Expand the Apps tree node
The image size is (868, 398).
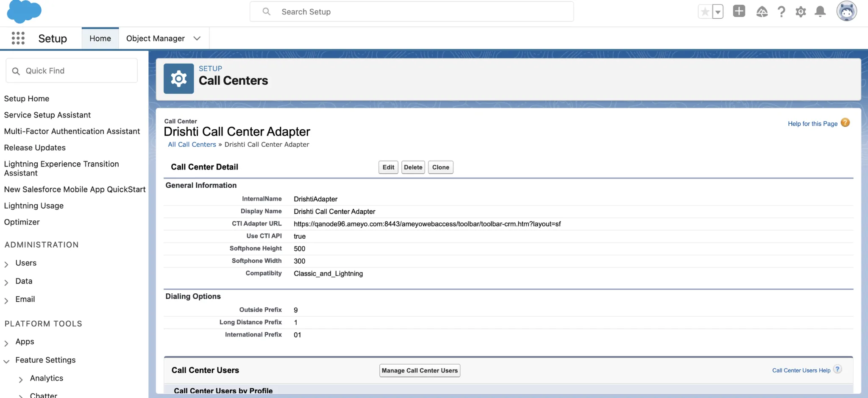point(6,342)
